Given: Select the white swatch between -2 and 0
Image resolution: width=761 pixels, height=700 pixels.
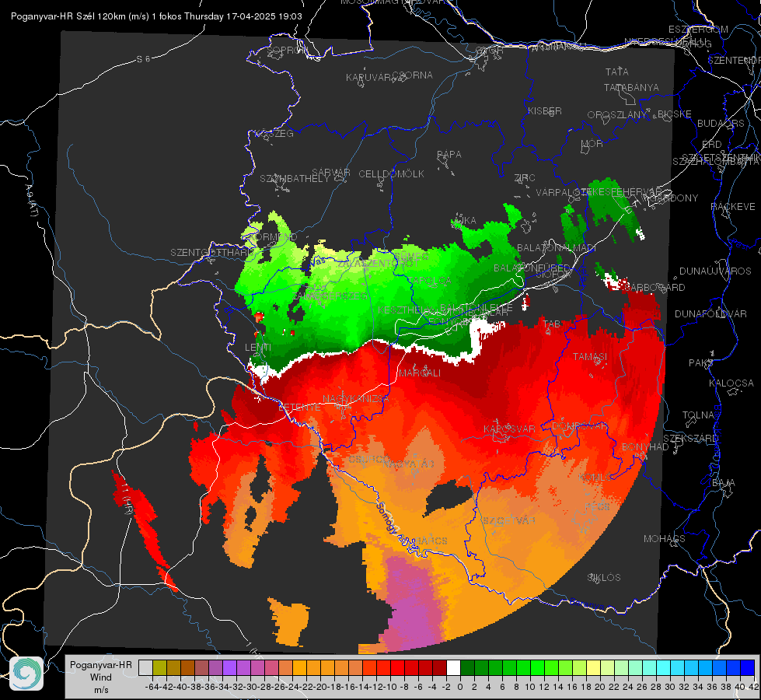Looking at the screenshot, I should [453, 667].
